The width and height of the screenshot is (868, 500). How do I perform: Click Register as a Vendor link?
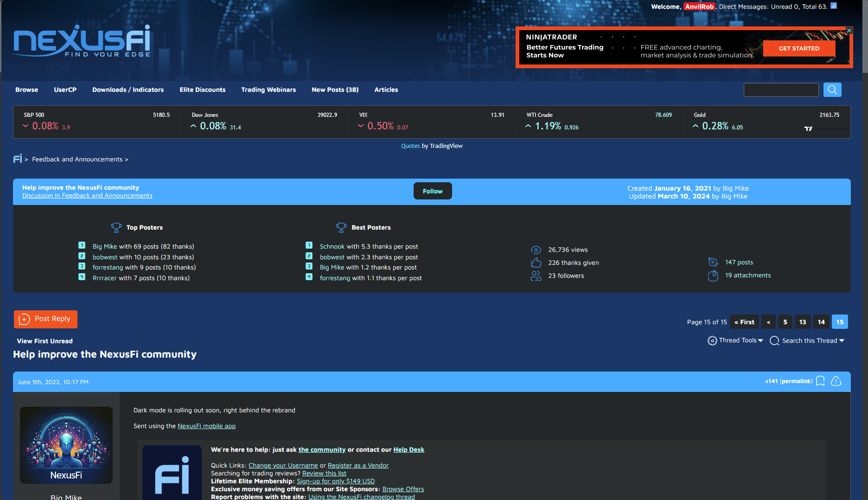point(358,465)
